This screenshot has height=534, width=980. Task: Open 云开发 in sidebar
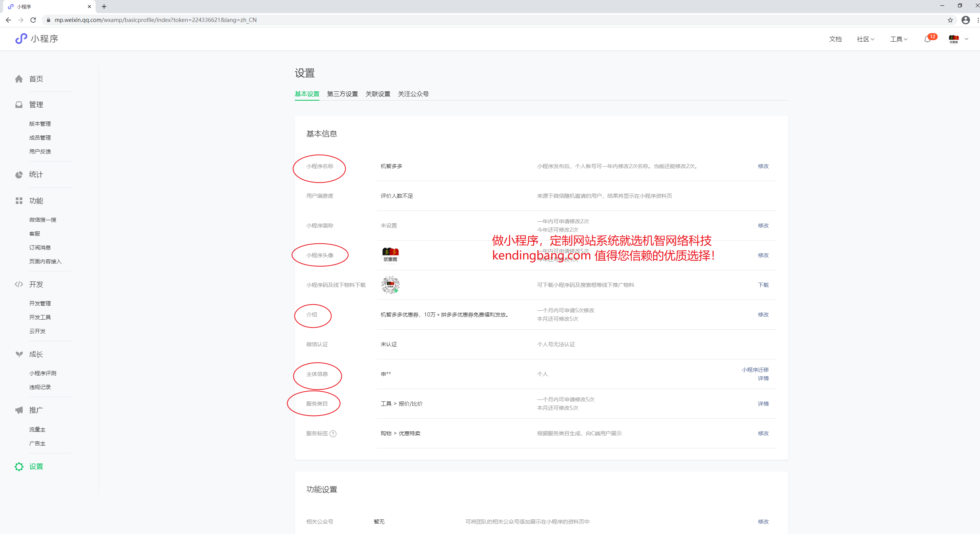[x=37, y=331]
